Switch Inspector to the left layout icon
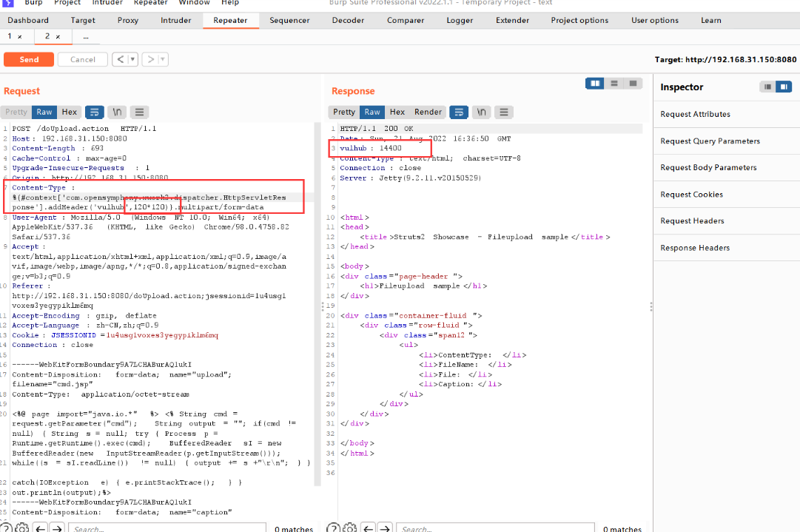Screen dimensions: 800x532 pyautogui.click(x=767, y=87)
